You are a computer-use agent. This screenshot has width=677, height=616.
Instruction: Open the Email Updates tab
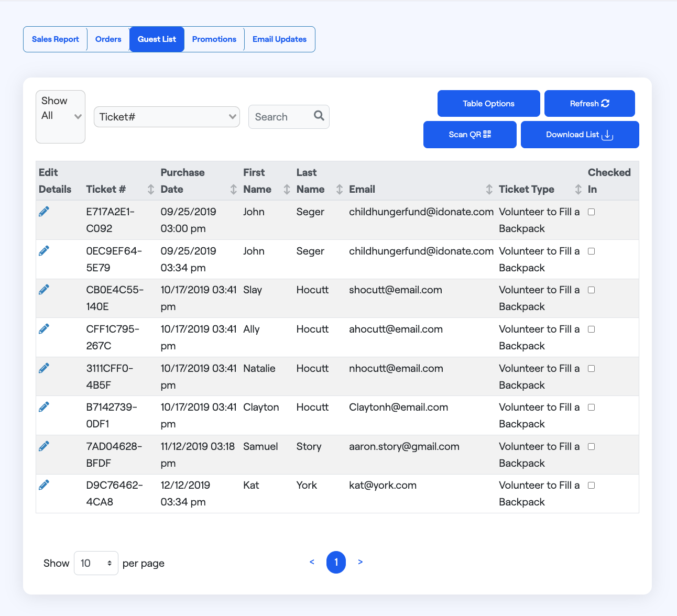point(279,39)
